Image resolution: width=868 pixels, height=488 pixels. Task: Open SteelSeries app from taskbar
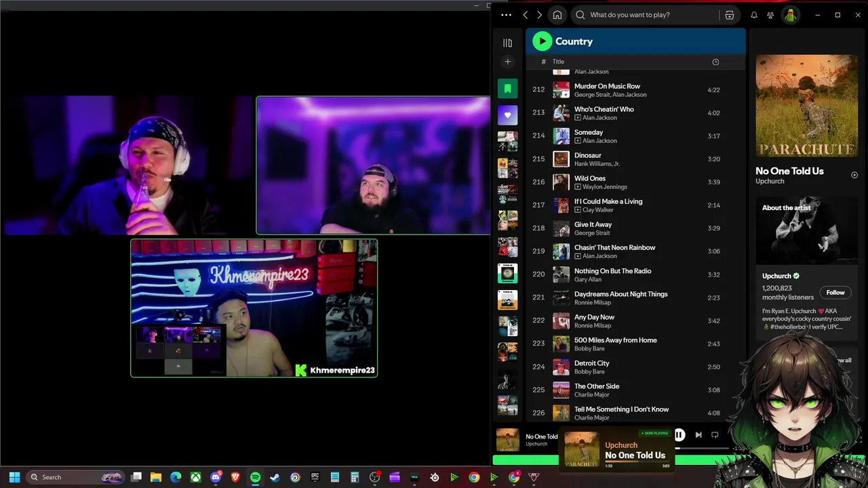(434, 477)
